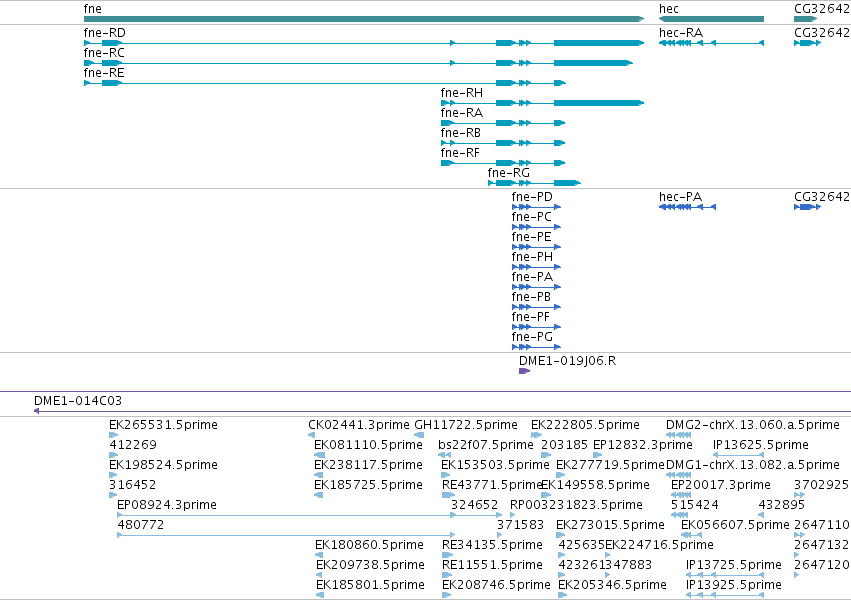Click the hec-PA protein label

point(680,197)
